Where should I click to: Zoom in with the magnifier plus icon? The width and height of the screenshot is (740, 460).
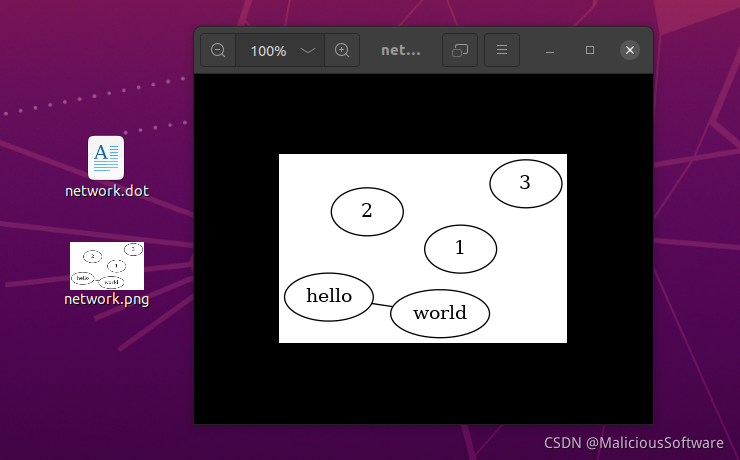[342, 50]
